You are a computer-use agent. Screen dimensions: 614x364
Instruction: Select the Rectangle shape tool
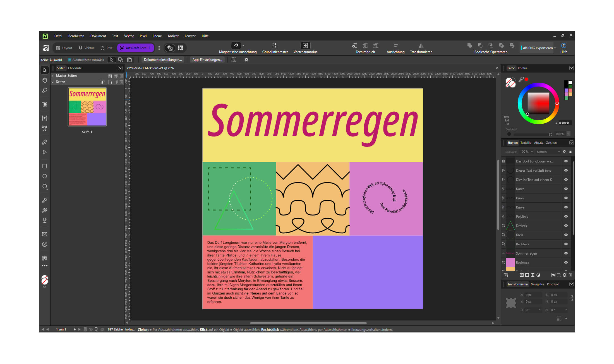[44, 166]
